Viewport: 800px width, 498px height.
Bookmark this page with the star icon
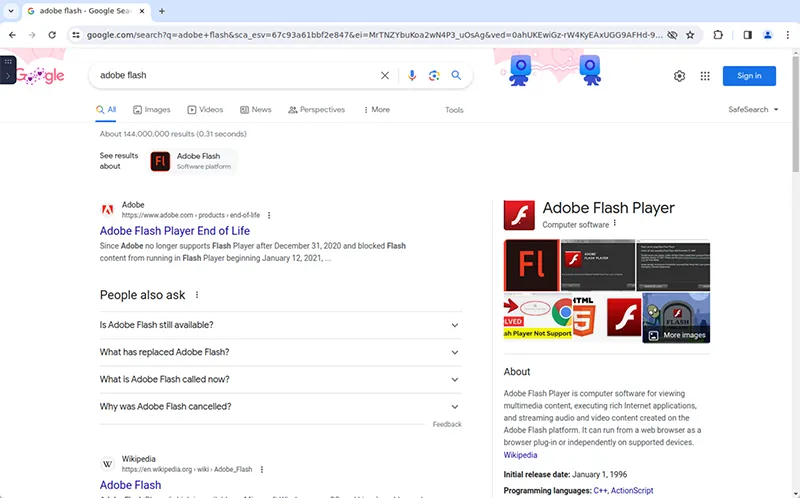point(690,34)
